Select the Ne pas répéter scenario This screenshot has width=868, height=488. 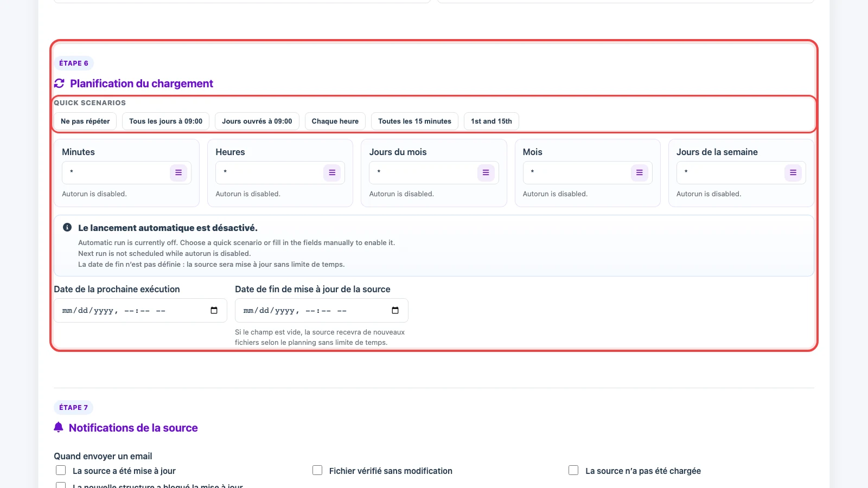tap(85, 121)
